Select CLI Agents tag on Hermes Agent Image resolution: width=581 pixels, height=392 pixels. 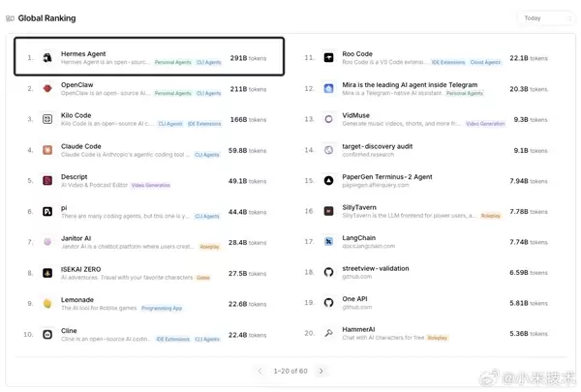tap(208, 62)
